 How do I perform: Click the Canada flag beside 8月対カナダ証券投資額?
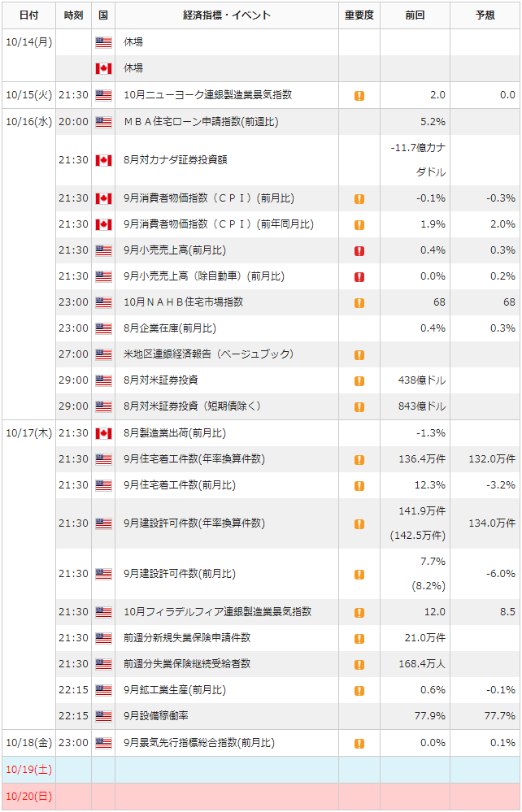click(103, 160)
